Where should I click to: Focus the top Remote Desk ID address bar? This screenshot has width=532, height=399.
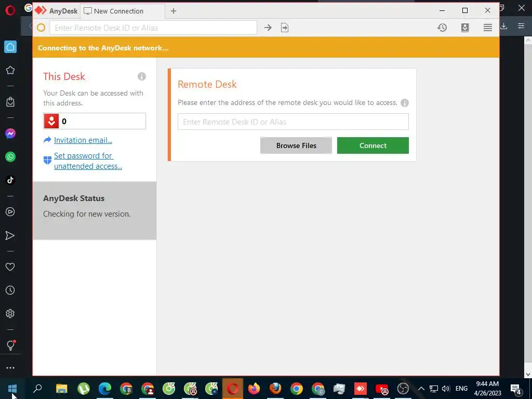153,28
